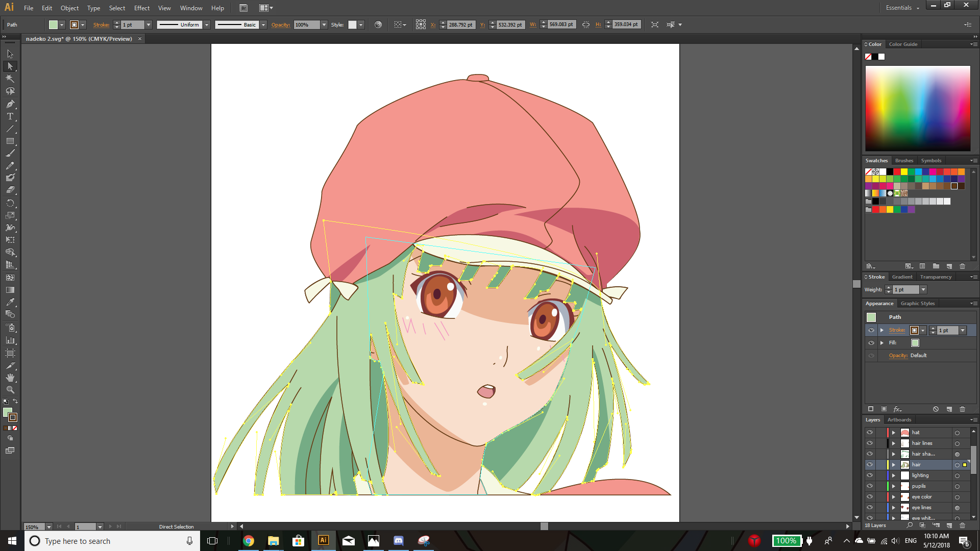Select the Hand tool
This screenshot has width=980, height=551.
(10, 378)
